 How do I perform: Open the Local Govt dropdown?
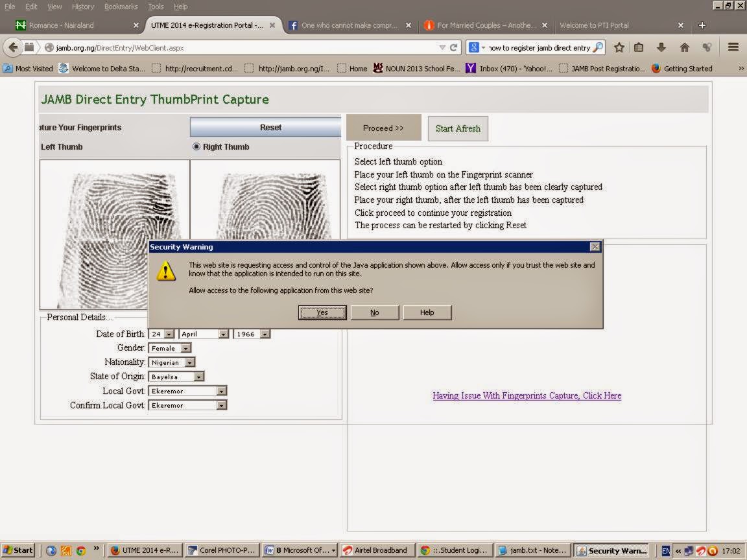[x=222, y=391]
